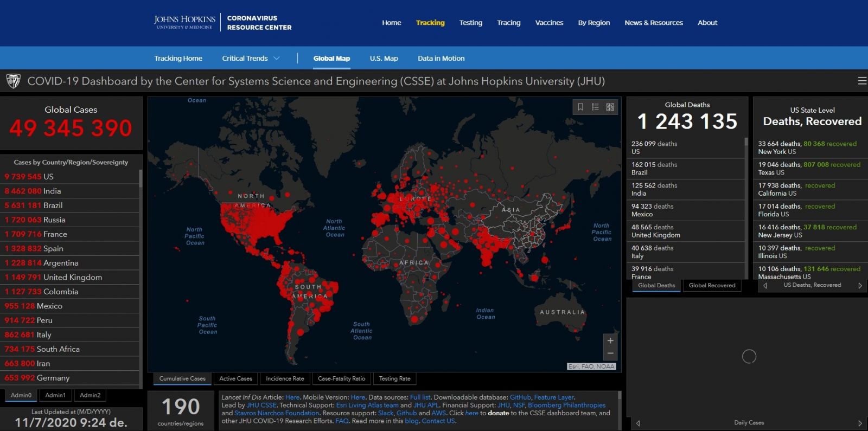
Task: Open the Feature Layer link
Action: [x=554, y=397]
